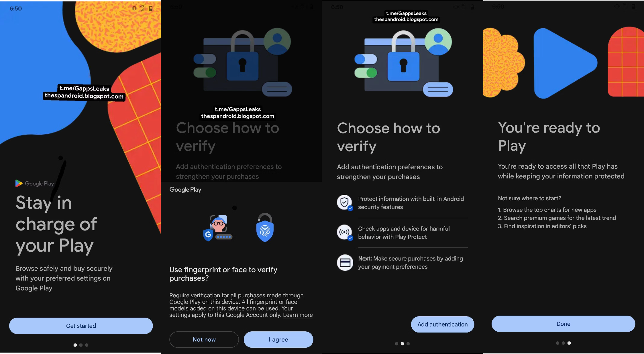Viewport: 644px width, 354px height.
Task: Click the Google G icon on avatar
Action: click(x=208, y=234)
